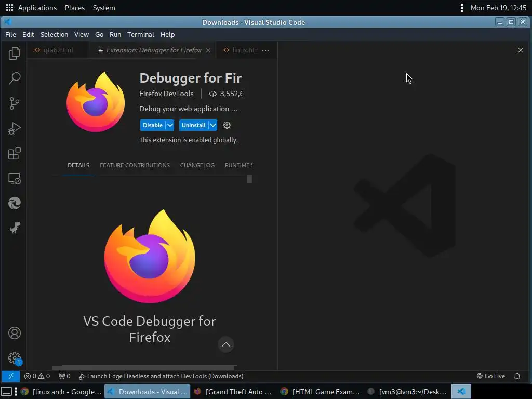Open the View menu

pos(82,35)
